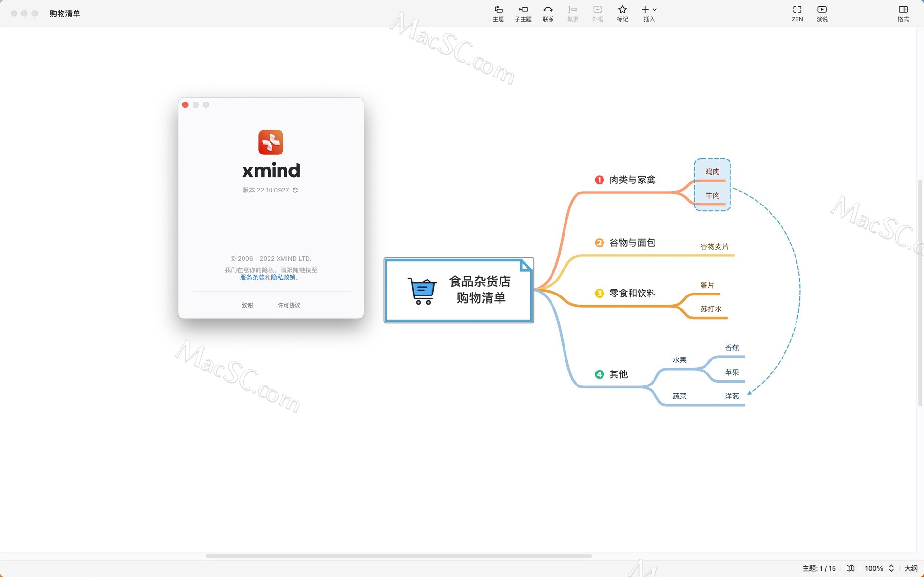Select the 购物清单 document title
Image resolution: width=924 pixels, height=577 pixels.
click(x=64, y=13)
